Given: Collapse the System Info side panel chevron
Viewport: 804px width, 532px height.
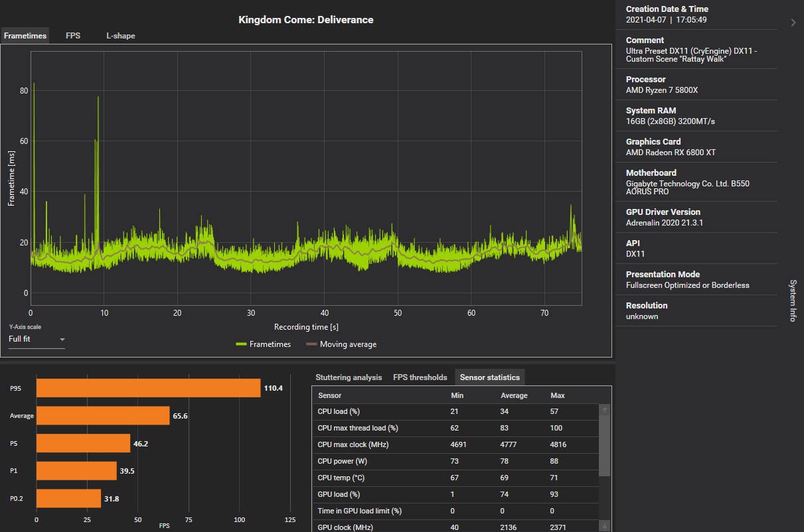Looking at the screenshot, I should [793, 23].
